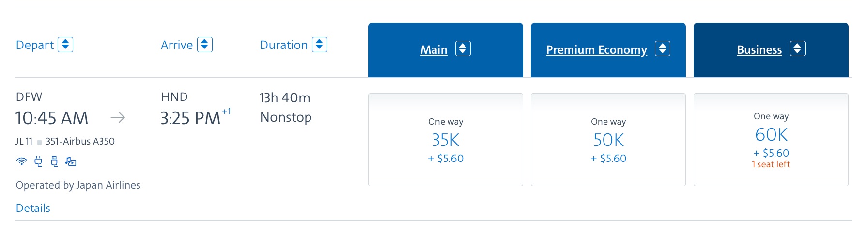Select the Main cabin column header
This screenshot has width=868, height=225.
tap(434, 50)
